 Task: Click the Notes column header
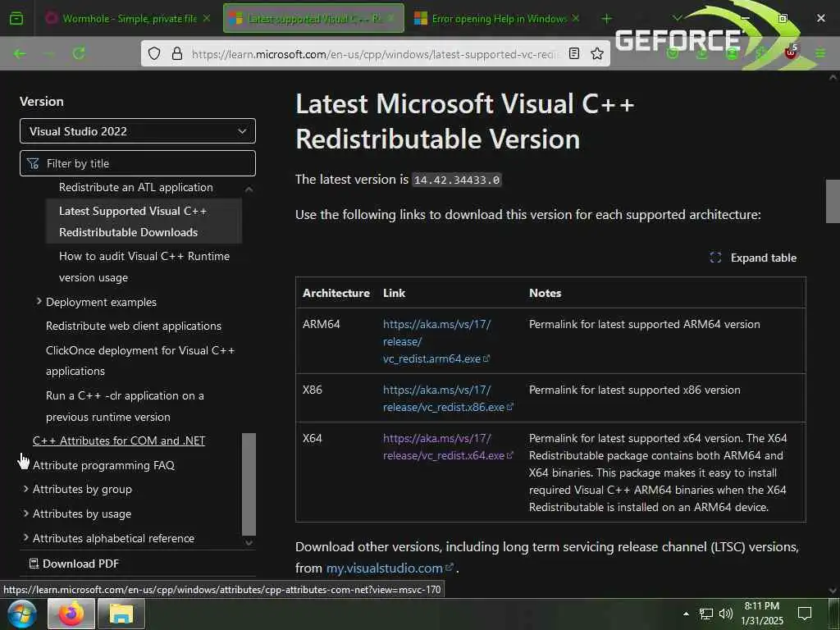pos(545,293)
